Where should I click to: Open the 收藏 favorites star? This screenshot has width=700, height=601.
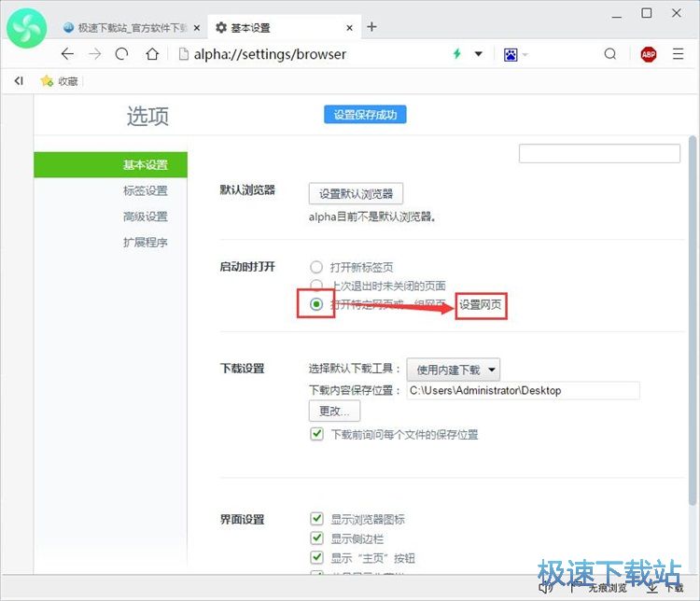pos(59,81)
